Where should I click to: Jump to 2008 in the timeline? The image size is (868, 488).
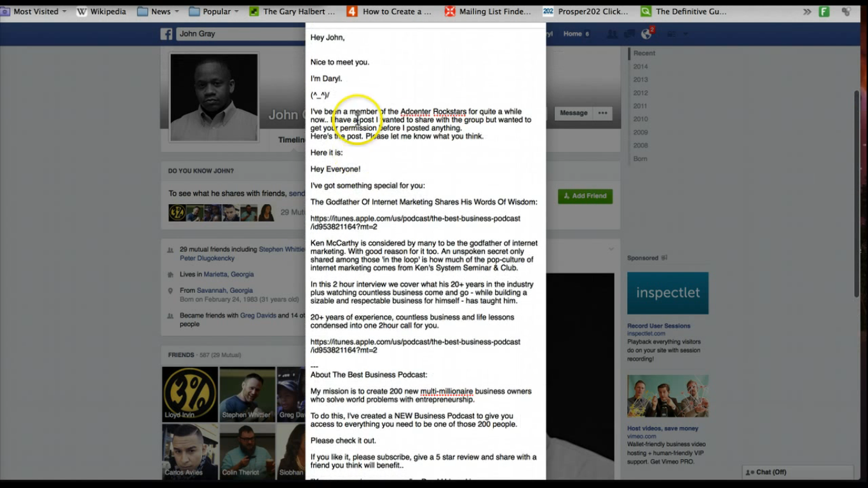(641, 146)
